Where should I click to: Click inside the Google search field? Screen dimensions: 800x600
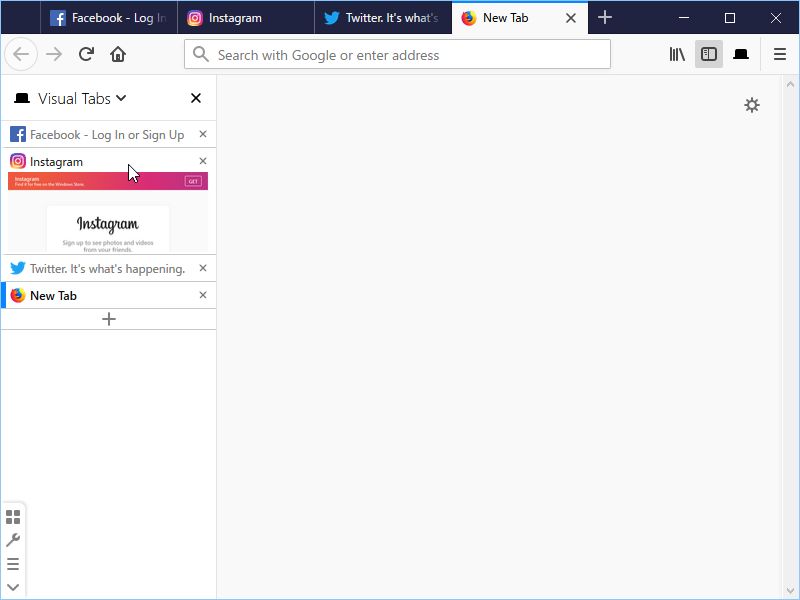click(396, 54)
